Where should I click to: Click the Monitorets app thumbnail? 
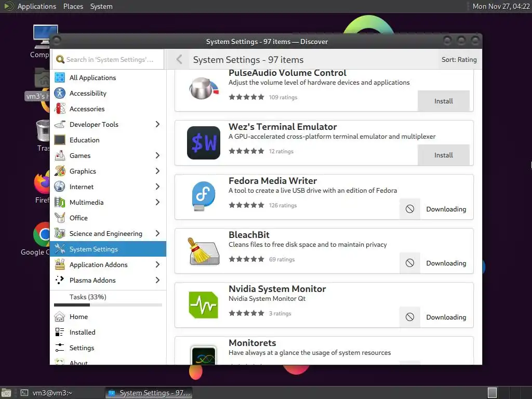pyautogui.click(x=204, y=355)
